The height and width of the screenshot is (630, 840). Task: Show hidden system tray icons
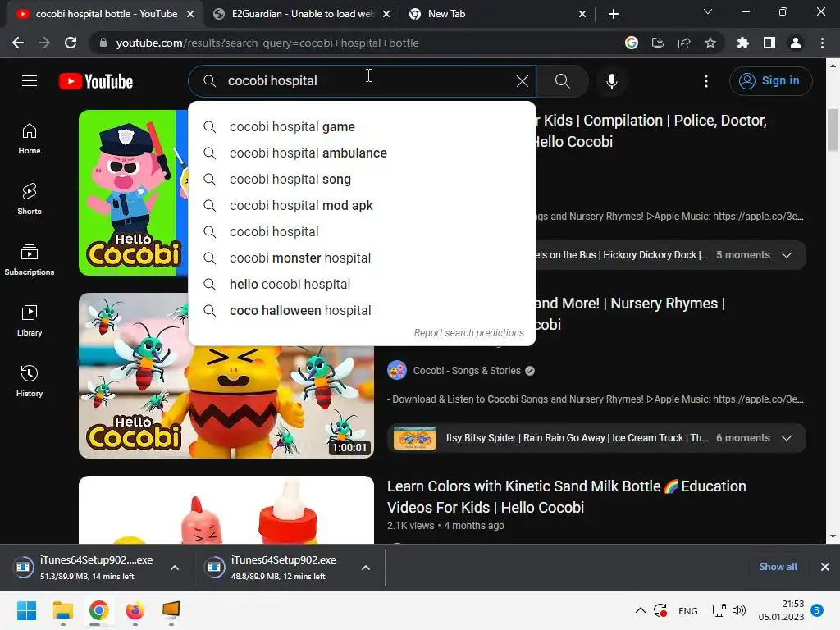(x=640, y=610)
